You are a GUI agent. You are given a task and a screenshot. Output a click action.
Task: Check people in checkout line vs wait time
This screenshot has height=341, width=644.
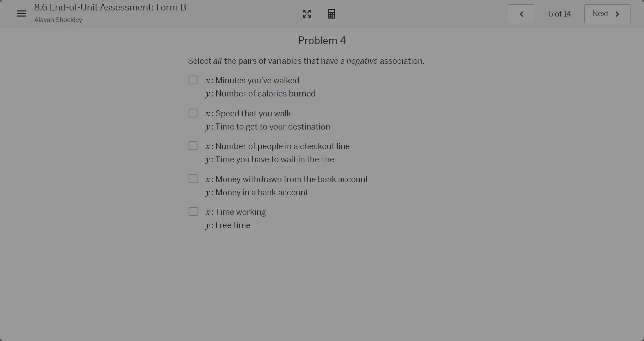tap(193, 146)
